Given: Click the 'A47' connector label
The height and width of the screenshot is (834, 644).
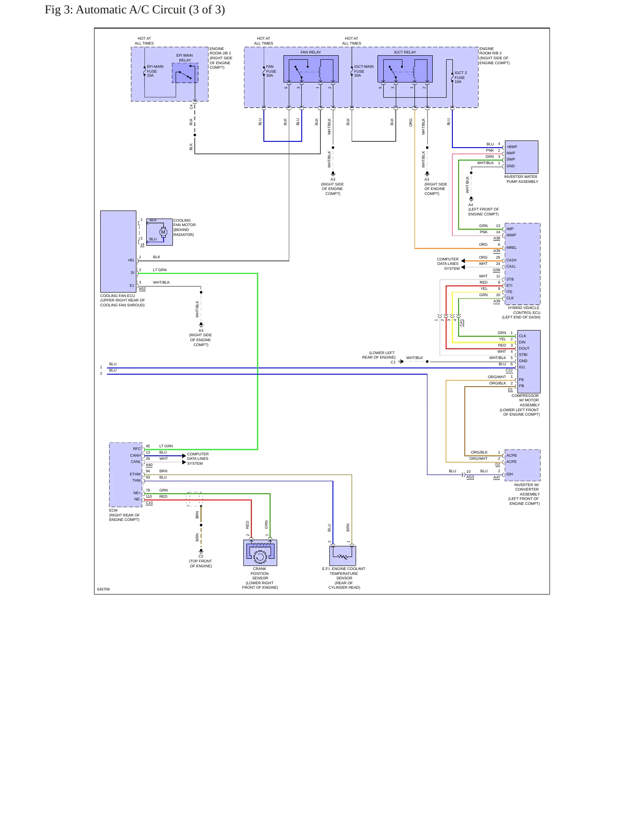Looking at the screenshot, I should (x=496, y=477).
